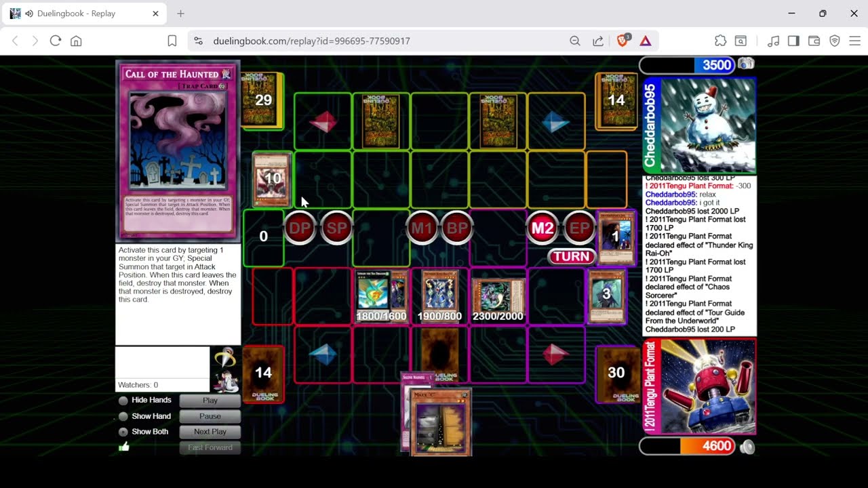Toggle the browser sidebar panel icon
Image resolution: width=868 pixels, height=488 pixels.
pyautogui.click(x=793, y=41)
